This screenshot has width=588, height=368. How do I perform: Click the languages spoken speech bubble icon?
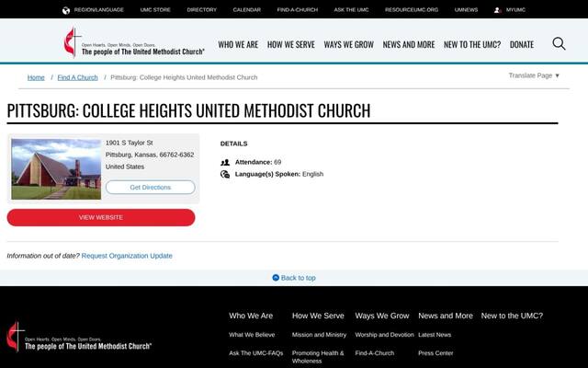(x=225, y=174)
